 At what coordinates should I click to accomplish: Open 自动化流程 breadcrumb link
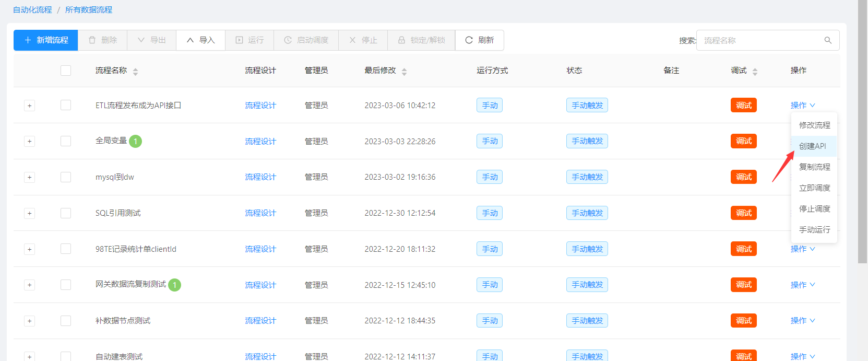click(x=32, y=10)
